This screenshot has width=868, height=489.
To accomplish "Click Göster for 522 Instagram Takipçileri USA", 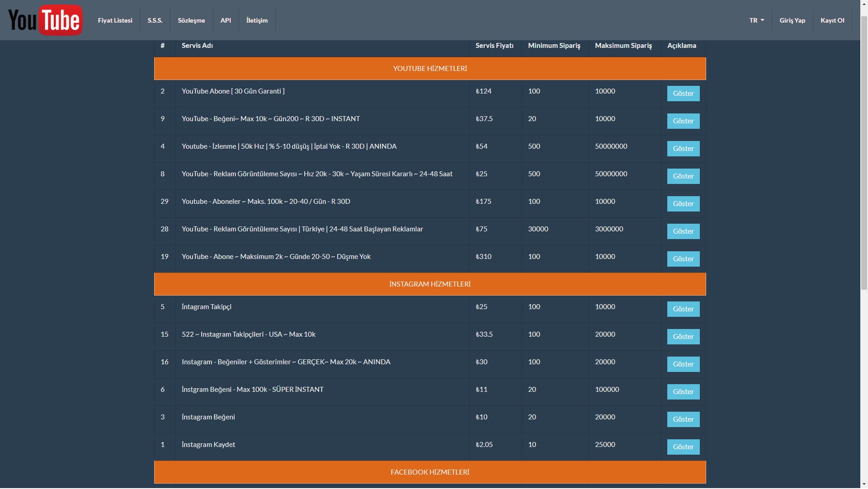I will [683, 337].
